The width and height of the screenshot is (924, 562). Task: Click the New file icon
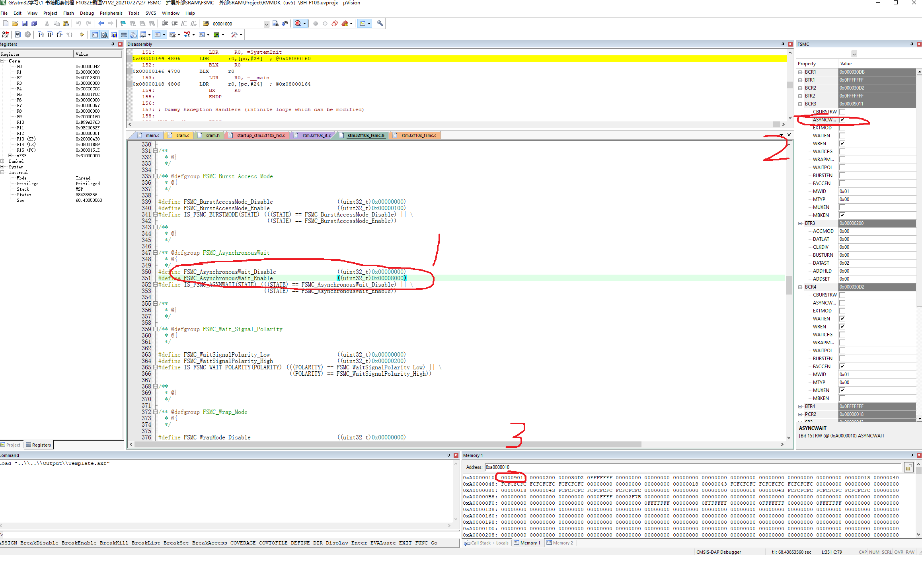click(x=6, y=23)
